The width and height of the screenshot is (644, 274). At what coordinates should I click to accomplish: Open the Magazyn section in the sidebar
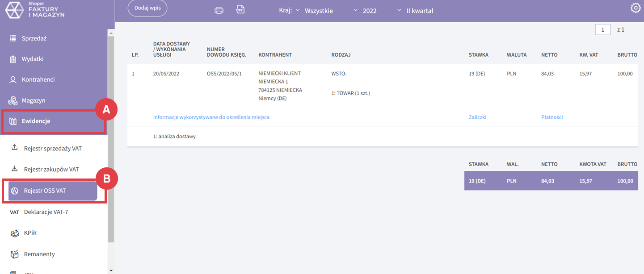click(33, 100)
